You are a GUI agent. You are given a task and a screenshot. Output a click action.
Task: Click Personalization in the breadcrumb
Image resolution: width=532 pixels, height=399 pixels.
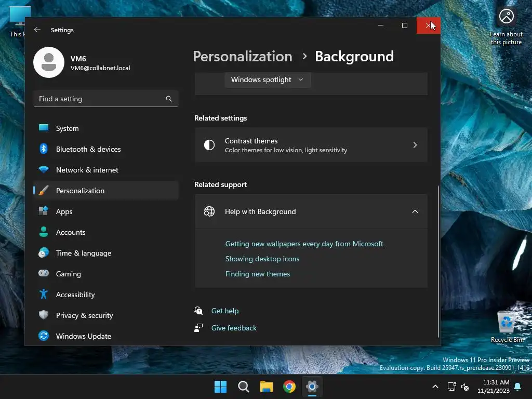point(243,56)
